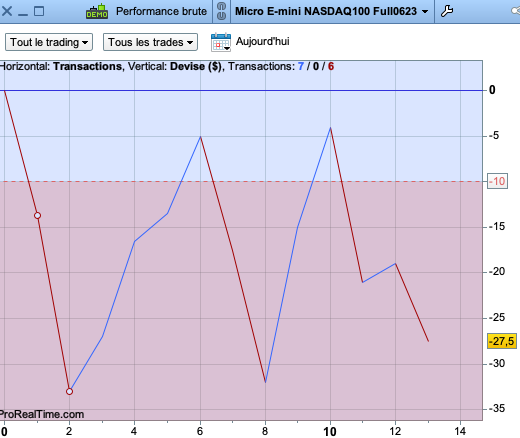Click the red losing transactions count 6
The width and height of the screenshot is (520, 438).
tap(331, 66)
